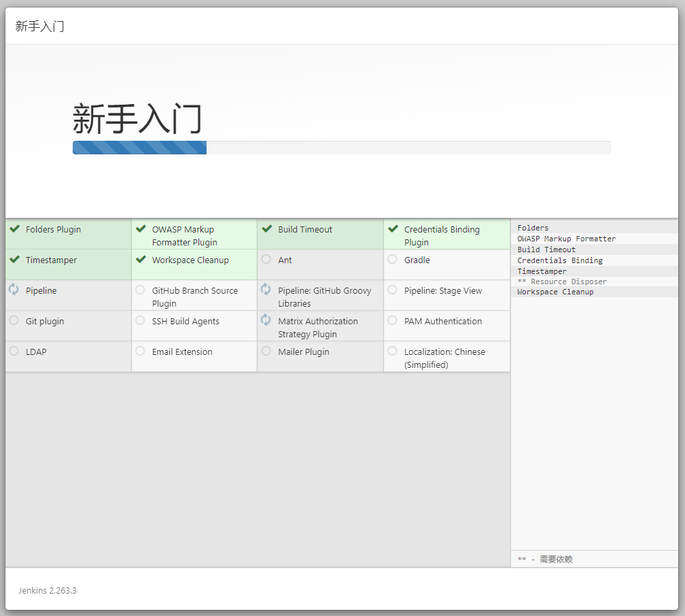Click the Git plugin label
The height and width of the screenshot is (616, 685).
[x=45, y=322]
